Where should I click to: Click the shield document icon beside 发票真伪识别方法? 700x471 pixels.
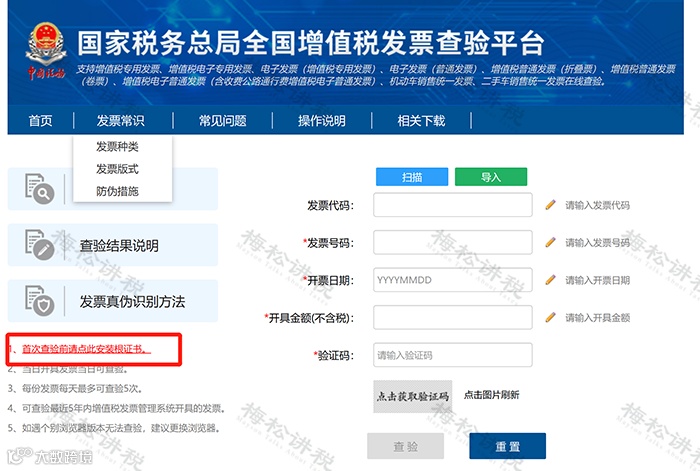pyautogui.click(x=39, y=300)
